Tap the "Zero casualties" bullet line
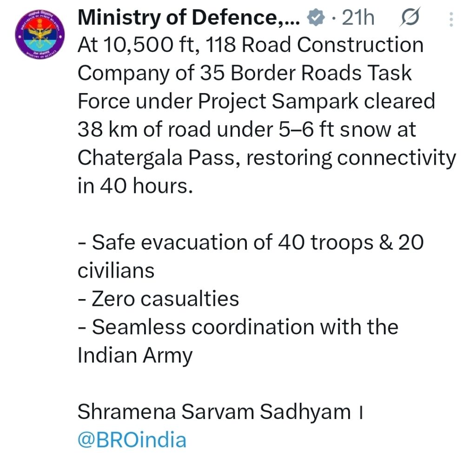The height and width of the screenshot is (453, 476). pyautogui.click(x=158, y=299)
